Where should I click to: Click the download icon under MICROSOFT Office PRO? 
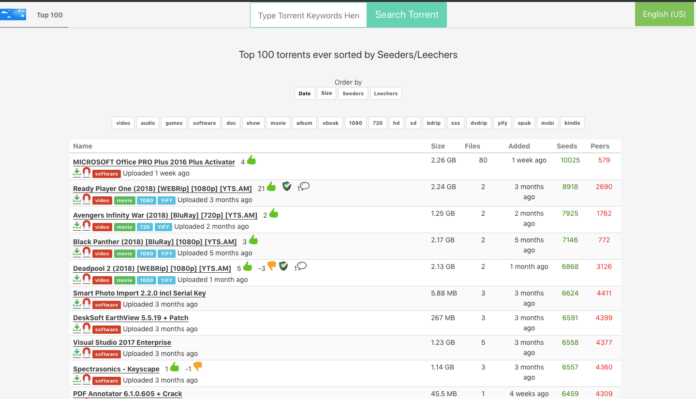point(77,173)
